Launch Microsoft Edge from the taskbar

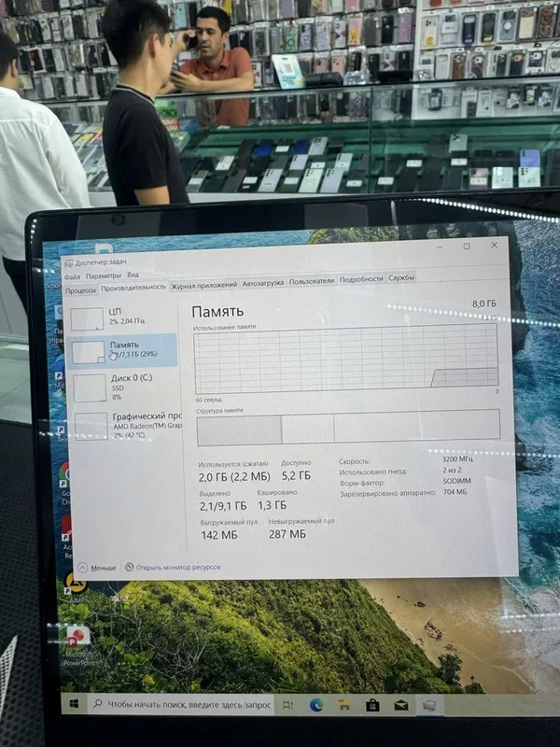pyautogui.click(x=315, y=705)
